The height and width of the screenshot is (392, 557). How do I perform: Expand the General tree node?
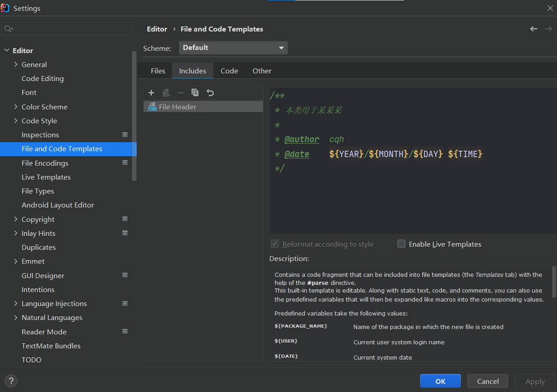click(x=16, y=64)
